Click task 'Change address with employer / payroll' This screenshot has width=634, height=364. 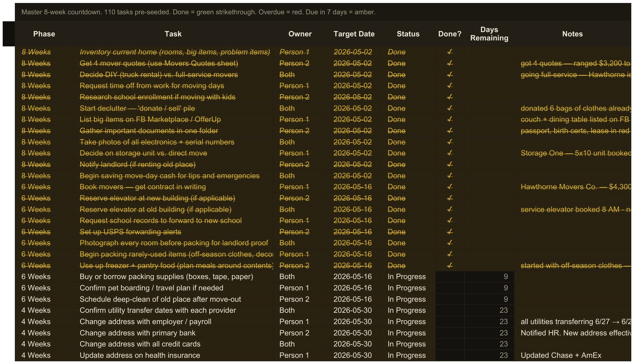point(145,322)
